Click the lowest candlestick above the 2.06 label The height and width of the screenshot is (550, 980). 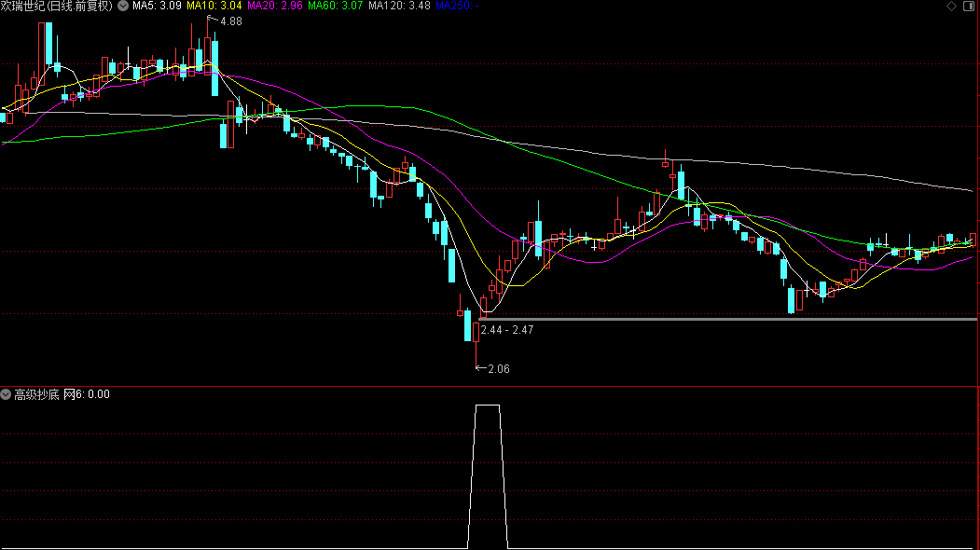click(476, 342)
